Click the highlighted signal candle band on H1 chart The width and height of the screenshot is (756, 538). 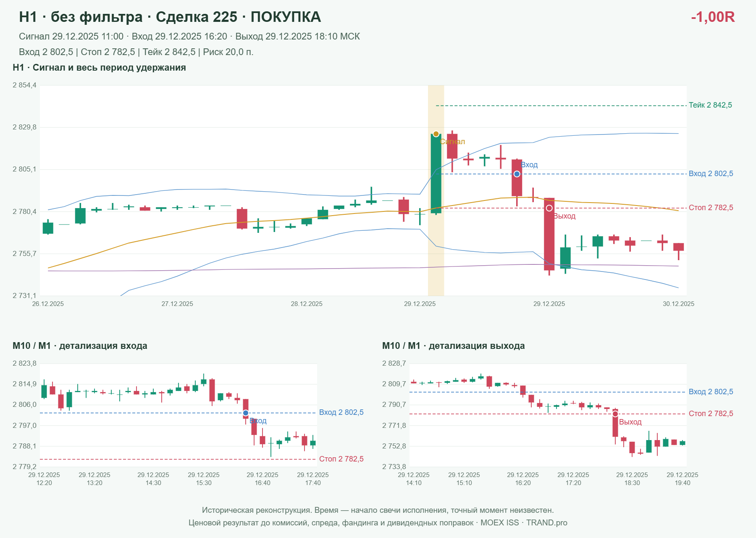pos(436,190)
